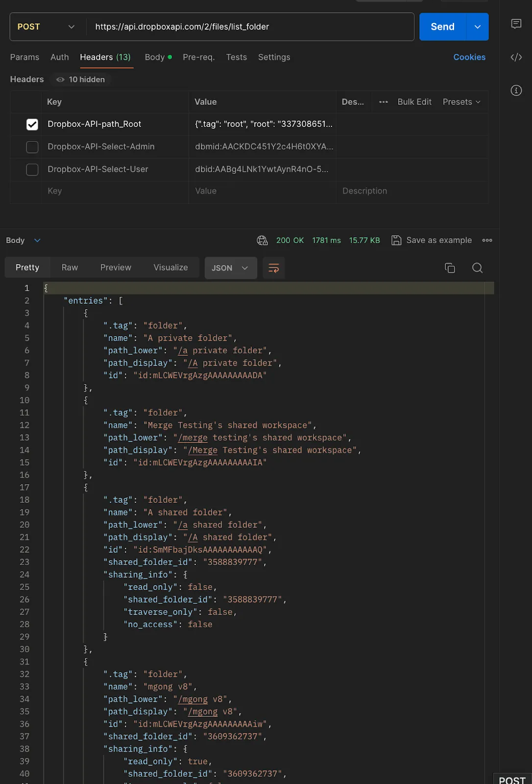Enable the Dropbox-API-Select-User header
Screen dimensions: 532x784
pos(32,170)
